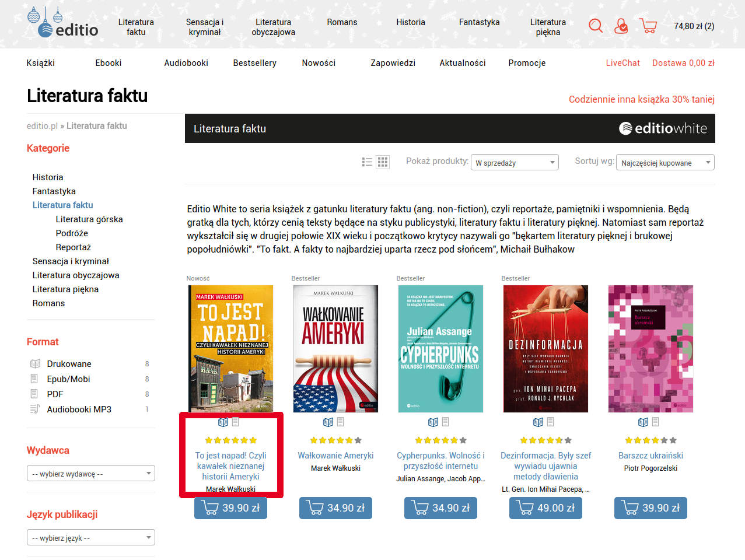Add Wałkowanie Ameryki for 34.90 zł
Viewport: 745px width, 560px height.
pyautogui.click(x=335, y=508)
